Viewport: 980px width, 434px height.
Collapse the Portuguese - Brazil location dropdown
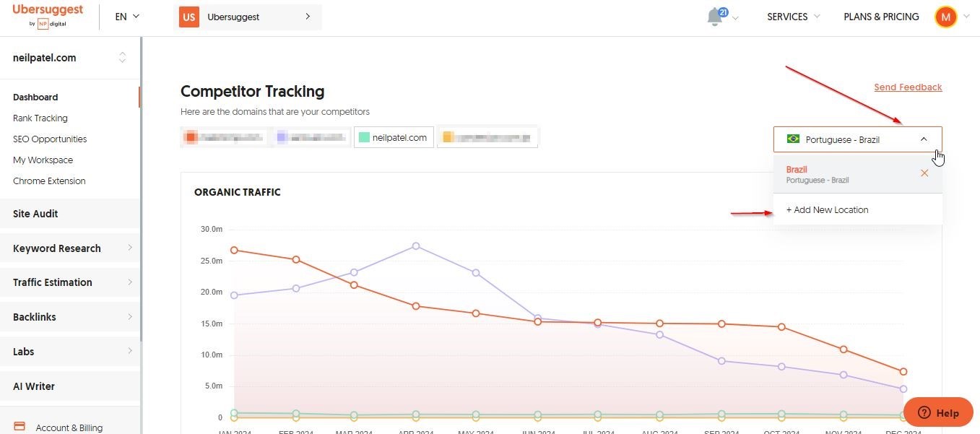point(924,139)
